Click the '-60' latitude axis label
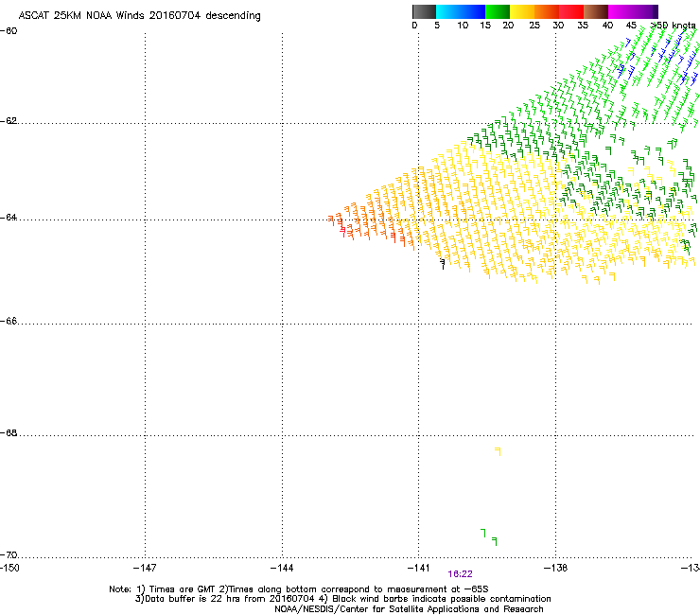 [9, 31]
